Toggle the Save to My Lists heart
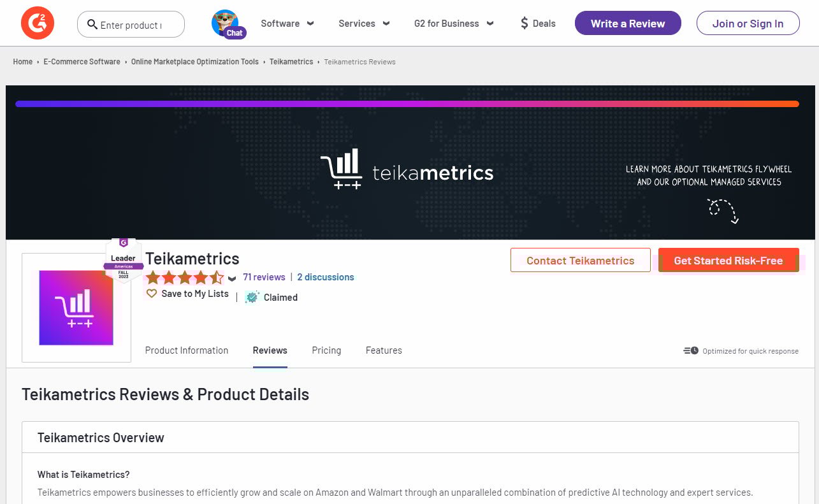Viewport: 819px width, 504px height. point(151,293)
